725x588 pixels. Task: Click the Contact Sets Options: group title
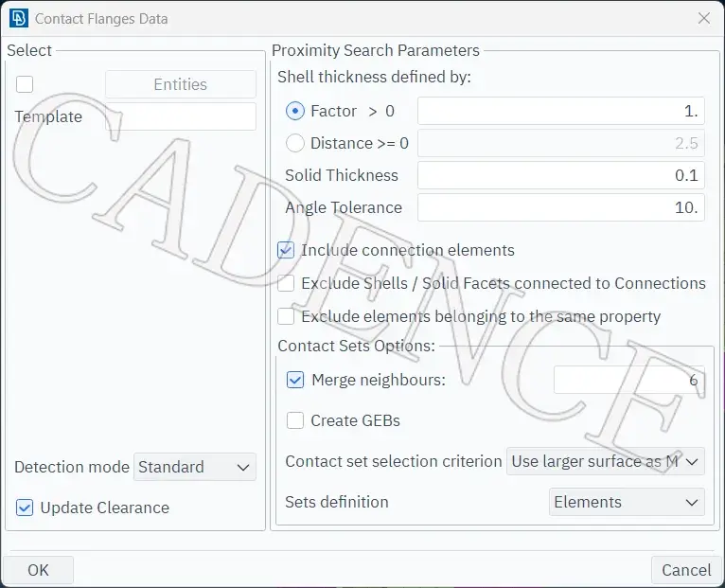[357, 346]
